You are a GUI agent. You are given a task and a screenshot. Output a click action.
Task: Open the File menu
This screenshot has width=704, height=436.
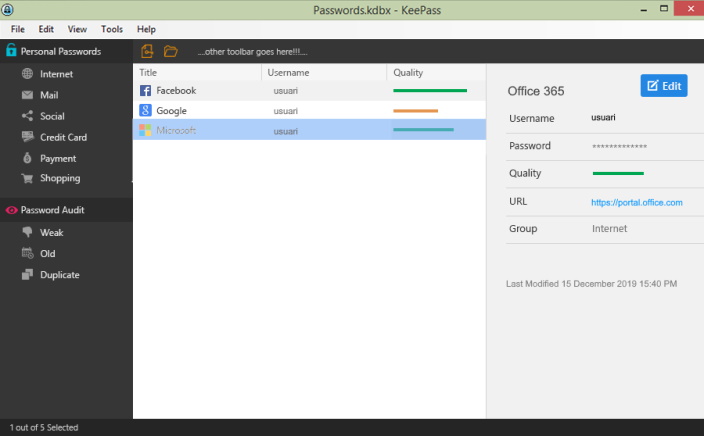coord(18,30)
